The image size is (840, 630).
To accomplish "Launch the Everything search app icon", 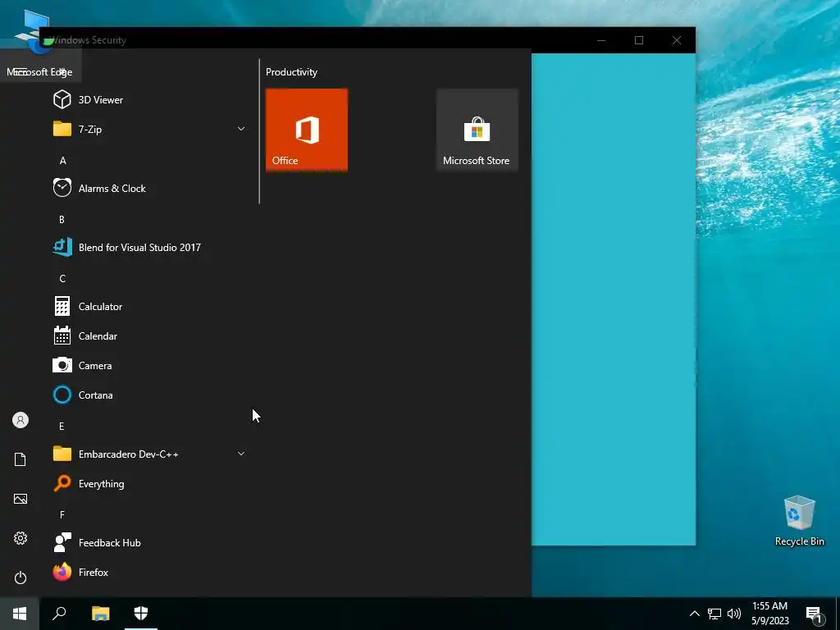I will click(x=62, y=483).
